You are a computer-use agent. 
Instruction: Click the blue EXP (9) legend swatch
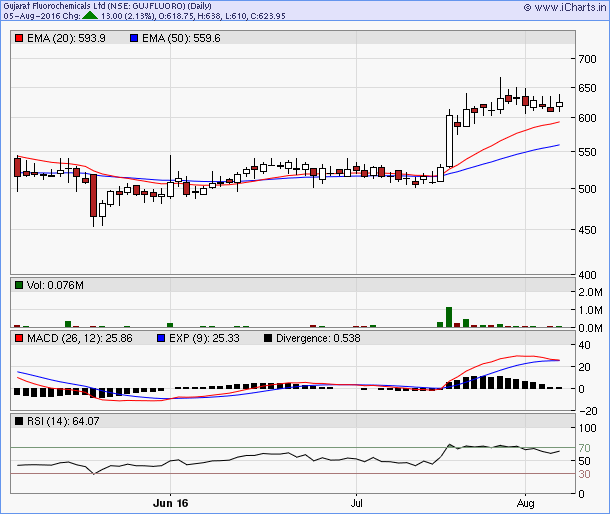(x=161, y=338)
